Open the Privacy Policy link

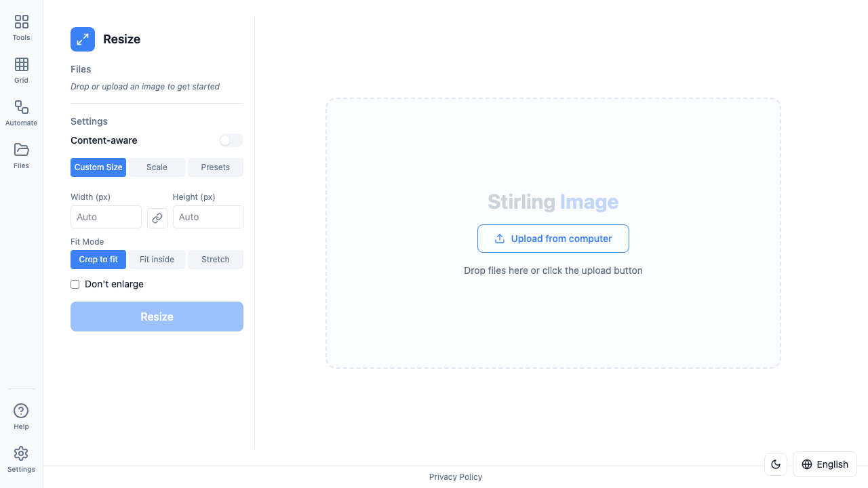[456, 477]
